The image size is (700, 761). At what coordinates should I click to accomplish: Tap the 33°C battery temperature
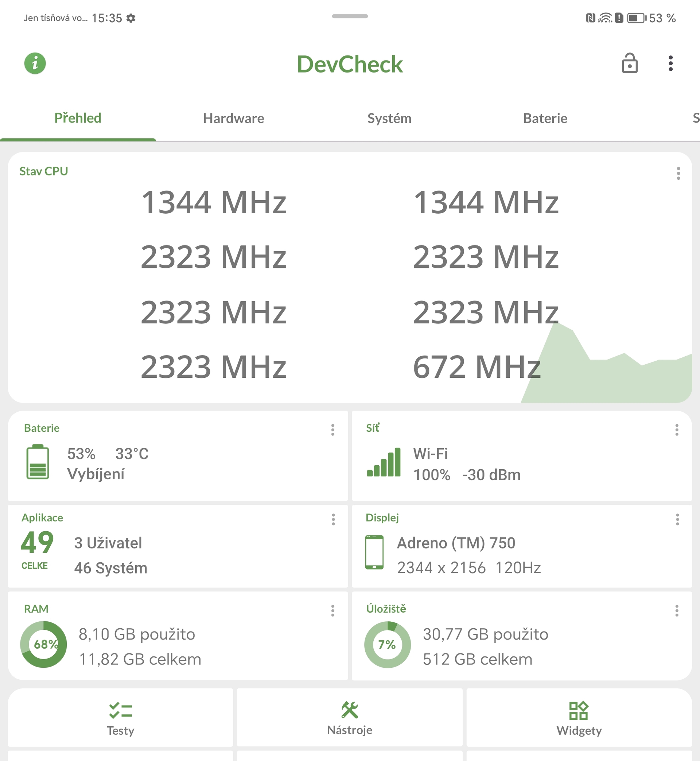click(x=132, y=454)
